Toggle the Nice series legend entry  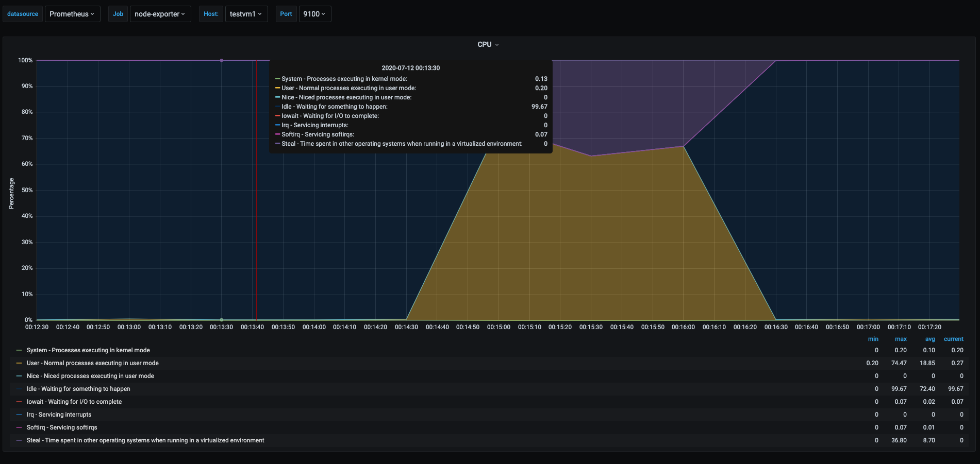pos(90,376)
